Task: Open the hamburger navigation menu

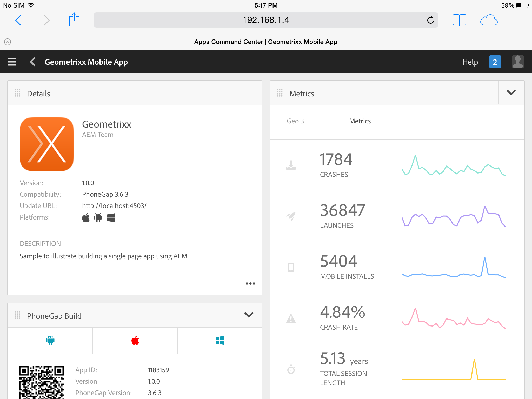Action: (12, 62)
